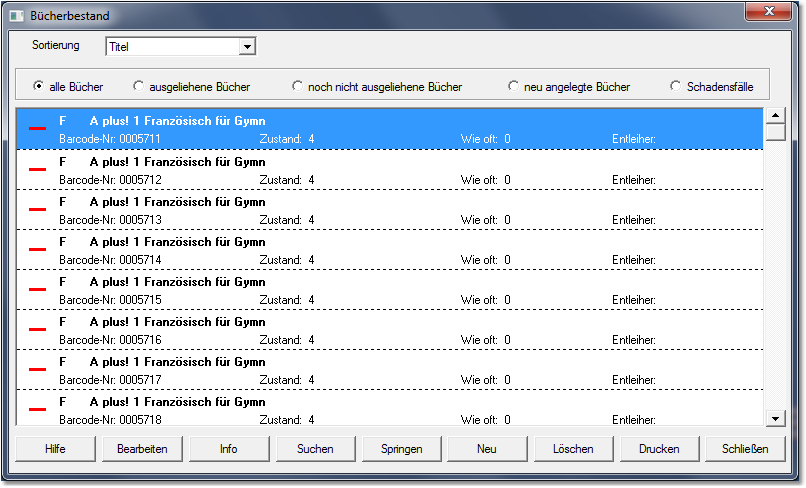Click red dash icon for barcode 0005713
Viewport: 806px width, 488px height.
pos(37,210)
